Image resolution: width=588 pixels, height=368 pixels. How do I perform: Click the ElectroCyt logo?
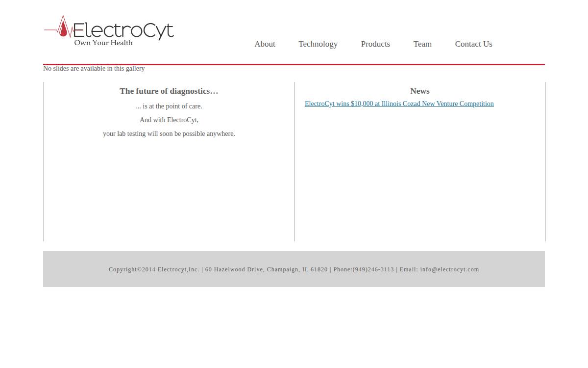(x=109, y=31)
